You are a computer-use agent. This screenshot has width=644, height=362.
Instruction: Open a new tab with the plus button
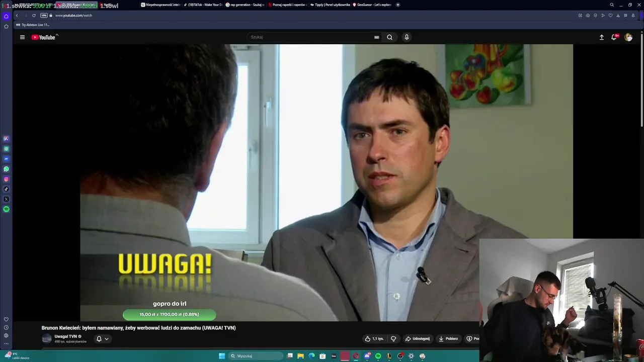tap(398, 5)
